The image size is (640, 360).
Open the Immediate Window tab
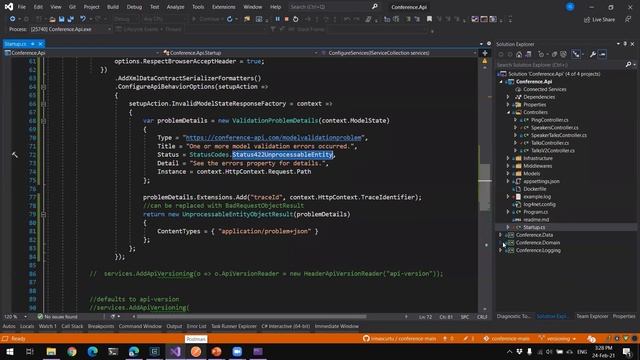337,327
